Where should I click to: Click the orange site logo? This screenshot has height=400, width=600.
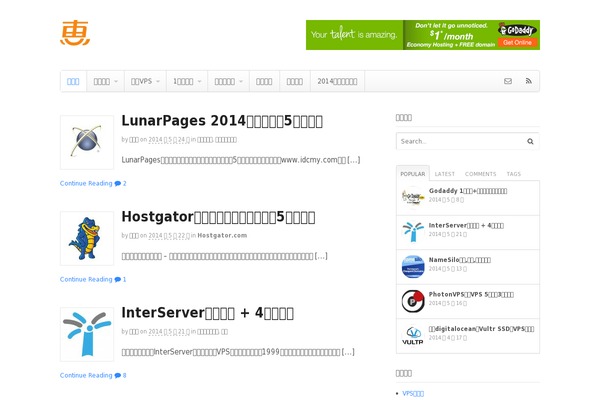[75, 33]
